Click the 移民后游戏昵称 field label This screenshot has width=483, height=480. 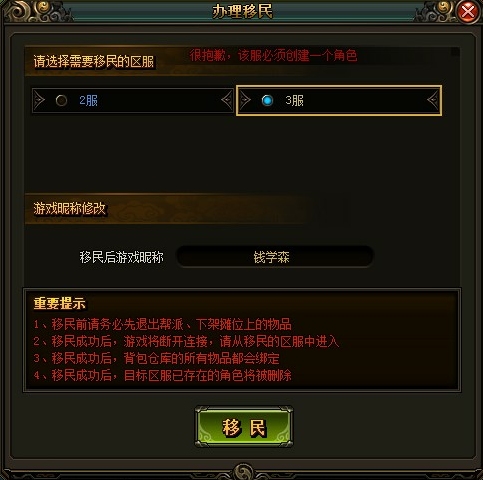[x=122, y=257]
